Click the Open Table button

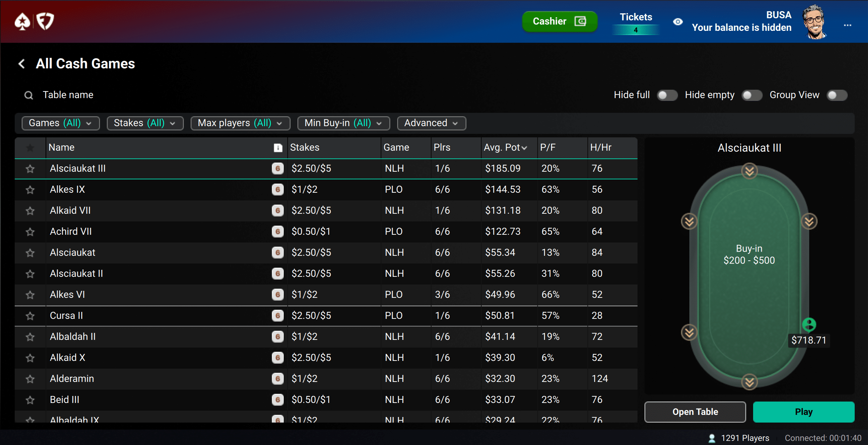[x=695, y=412]
